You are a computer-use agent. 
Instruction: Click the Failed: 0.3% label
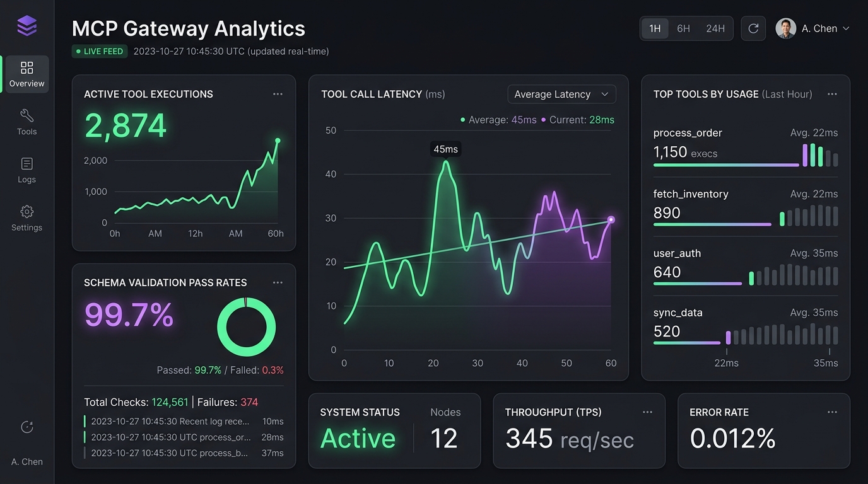257,370
